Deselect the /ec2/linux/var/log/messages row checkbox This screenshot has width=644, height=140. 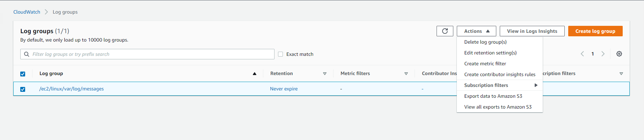(x=23, y=89)
